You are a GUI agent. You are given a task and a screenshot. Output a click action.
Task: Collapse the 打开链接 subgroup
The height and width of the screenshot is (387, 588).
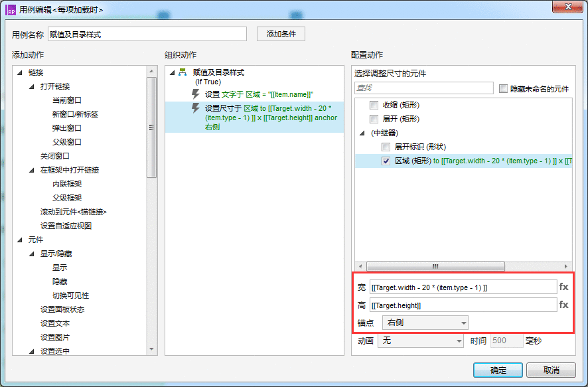point(31,86)
